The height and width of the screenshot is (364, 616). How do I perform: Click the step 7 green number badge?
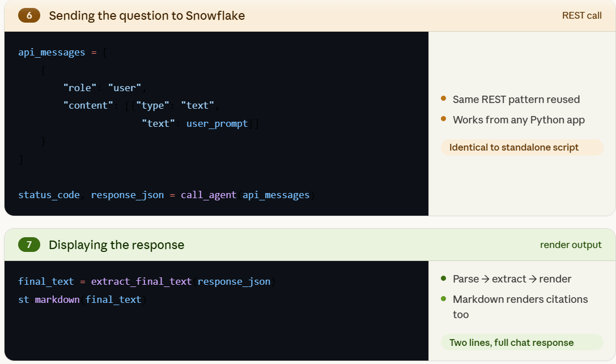point(29,245)
